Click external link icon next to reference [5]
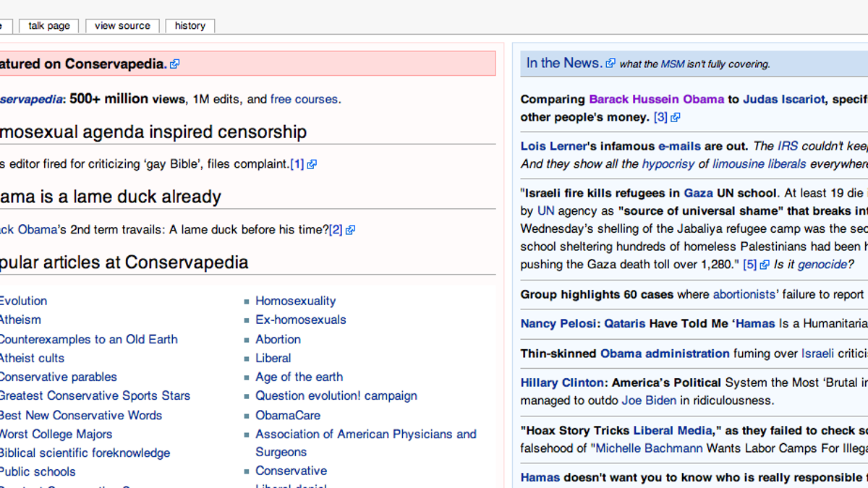The width and height of the screenshot is (868, 488). coord(765,265)
